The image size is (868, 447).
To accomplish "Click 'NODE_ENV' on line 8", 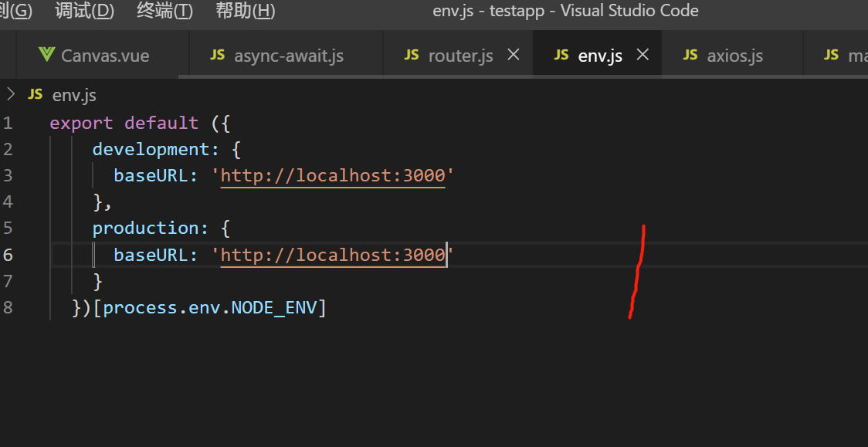I will 273,307.
